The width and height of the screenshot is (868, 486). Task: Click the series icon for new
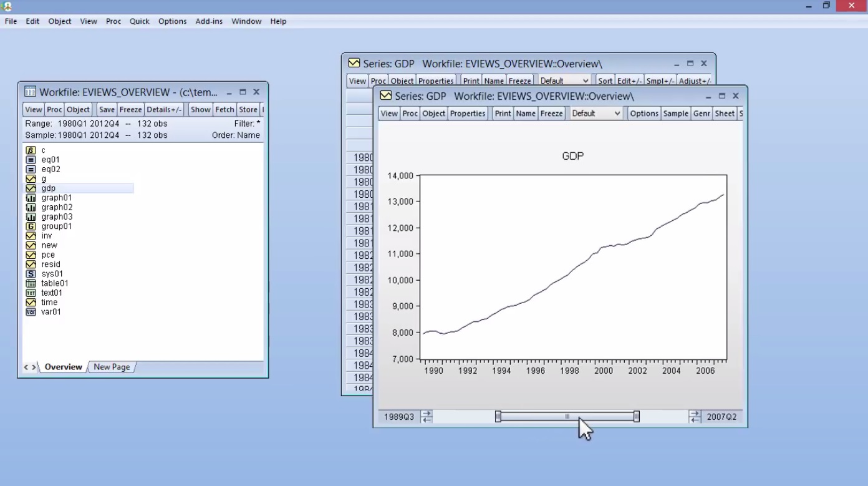coord(31,245)
